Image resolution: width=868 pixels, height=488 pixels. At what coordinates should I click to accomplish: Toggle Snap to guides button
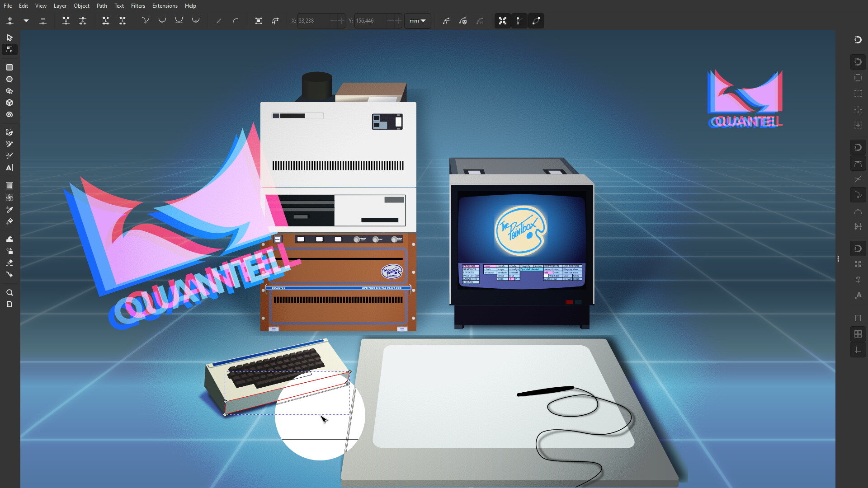[x=858, y=350]
